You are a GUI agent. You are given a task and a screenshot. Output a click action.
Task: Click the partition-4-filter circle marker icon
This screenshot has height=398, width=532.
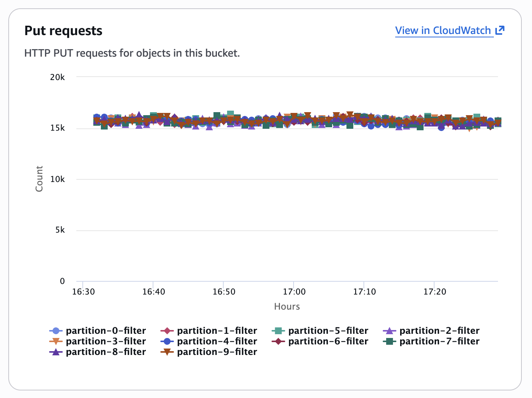[x=167, y=341]
